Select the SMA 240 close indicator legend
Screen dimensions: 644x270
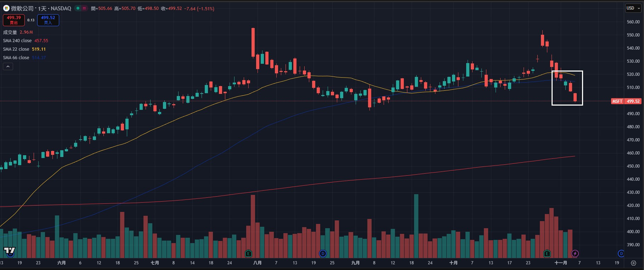(x=17, y=41)
